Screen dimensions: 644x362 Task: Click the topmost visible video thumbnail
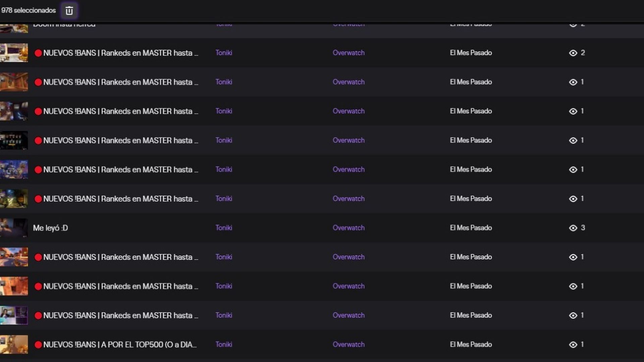(14, 27)
